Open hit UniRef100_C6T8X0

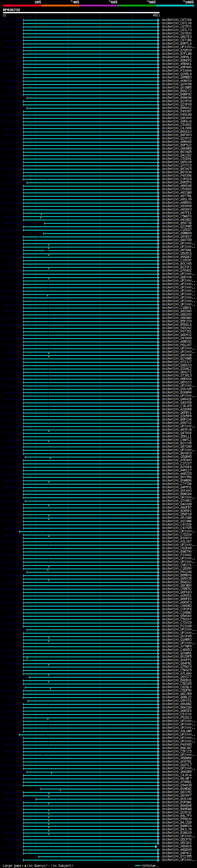tap(177, 33)
